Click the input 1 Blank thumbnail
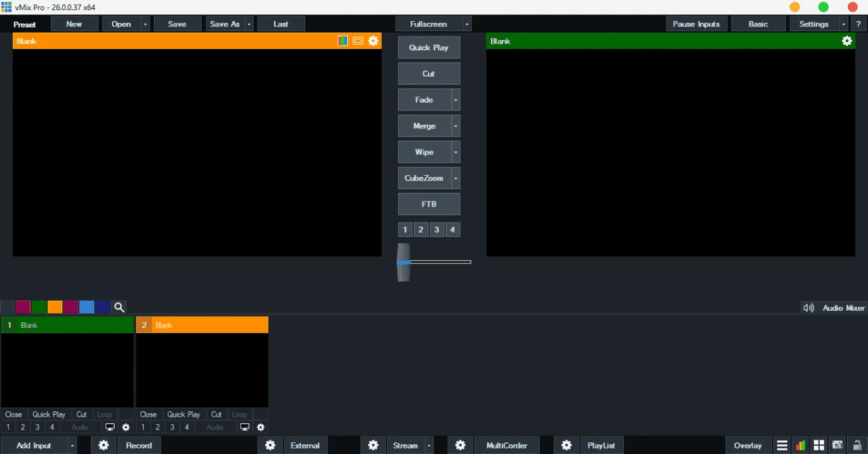 pos(67,370)
